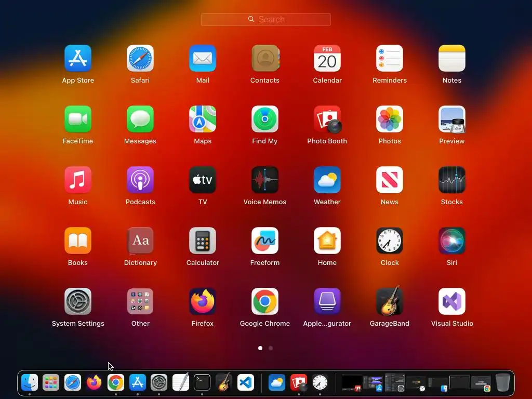Open Photo Booth from Launchpad grid
The height and width of the screenshot is (399, 532).
pos(327,119)
